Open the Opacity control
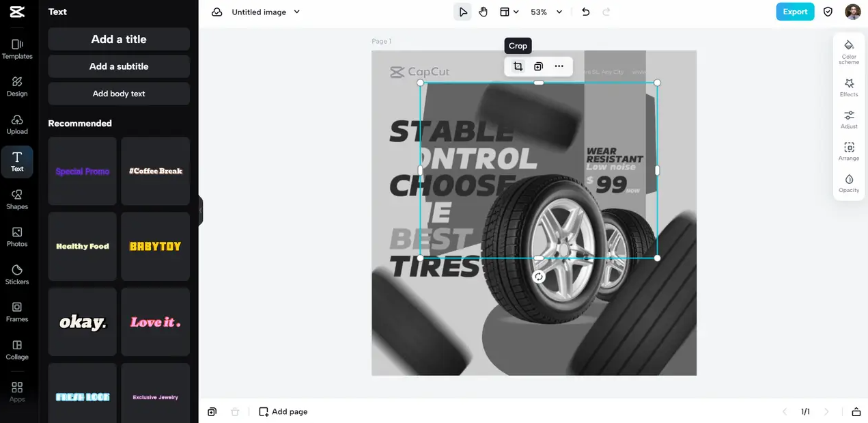The height and width of the screenshot is (423, 868). 849,183
